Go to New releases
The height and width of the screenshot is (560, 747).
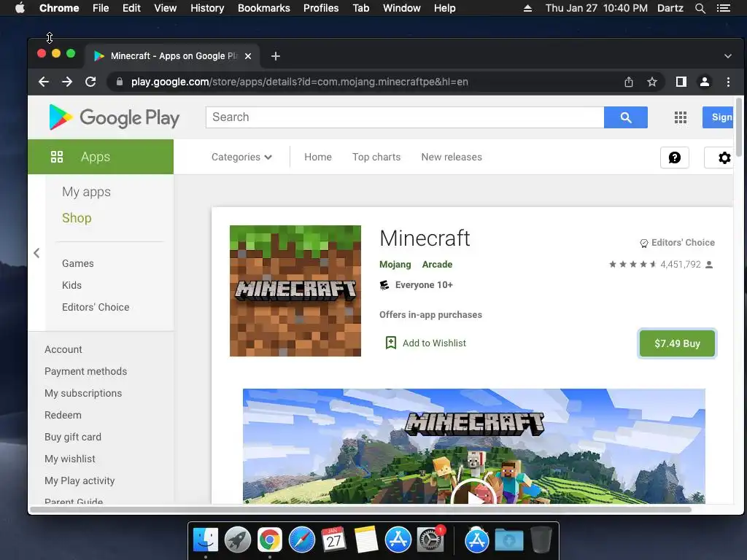point(452,157)
